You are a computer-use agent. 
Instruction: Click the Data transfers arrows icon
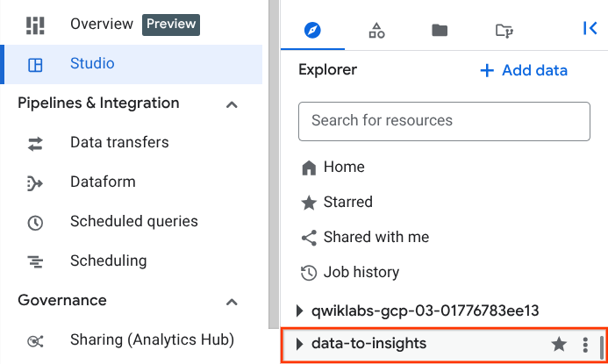coord(35,144)
